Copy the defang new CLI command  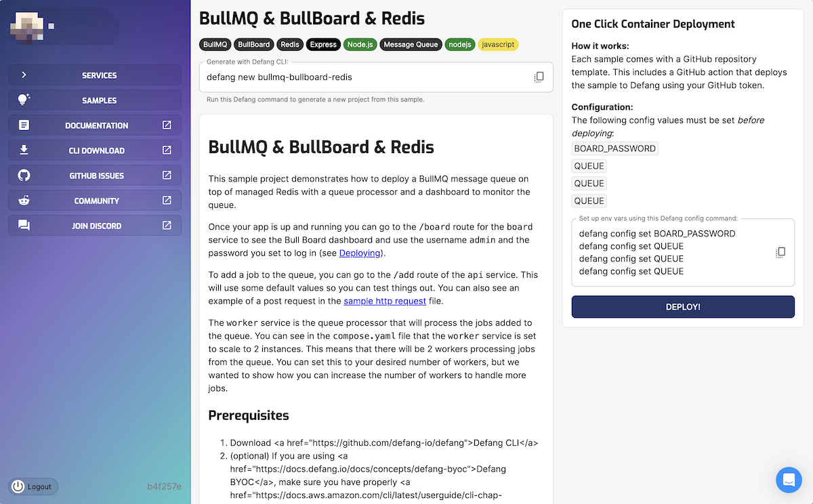[539, 77]
